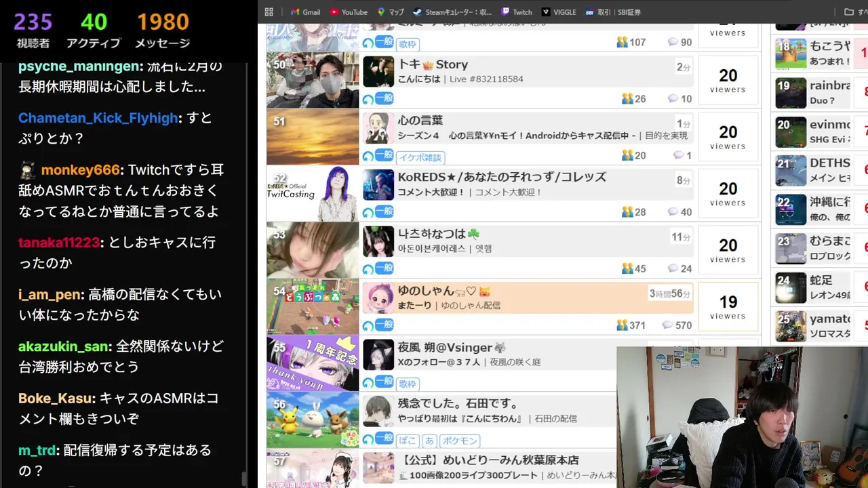
Task: Click chat username Chametan_Kick_Flyhigh
Action: [98, 118]
